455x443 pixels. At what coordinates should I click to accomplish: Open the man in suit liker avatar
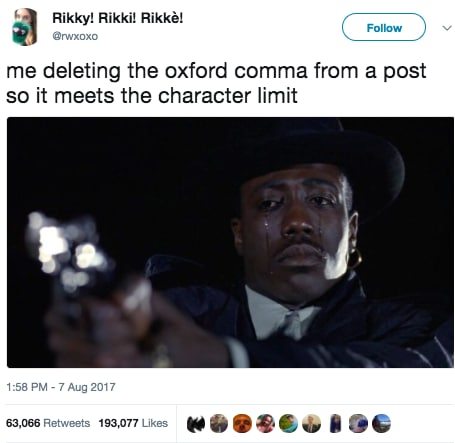click(x=311, y=424)
